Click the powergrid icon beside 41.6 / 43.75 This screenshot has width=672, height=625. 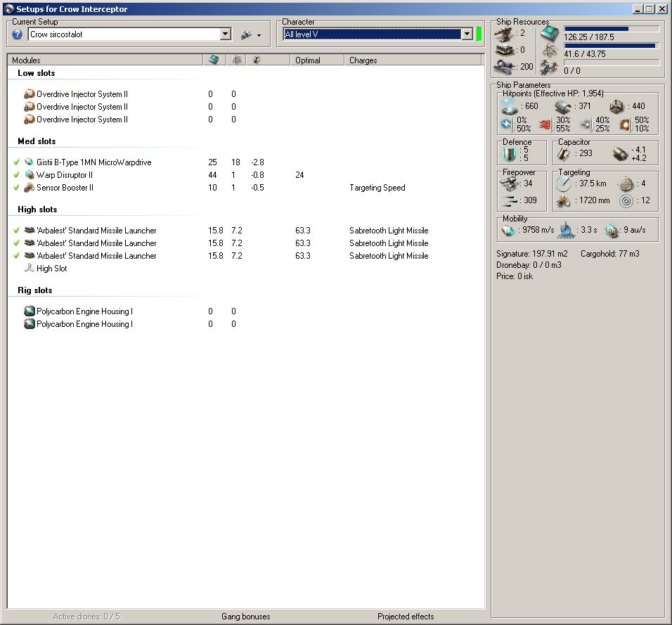coord(550,51)
